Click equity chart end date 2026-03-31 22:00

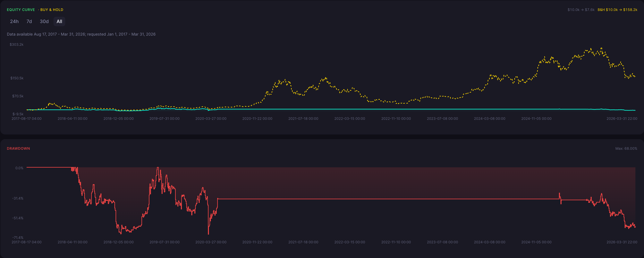coord(622,118)
